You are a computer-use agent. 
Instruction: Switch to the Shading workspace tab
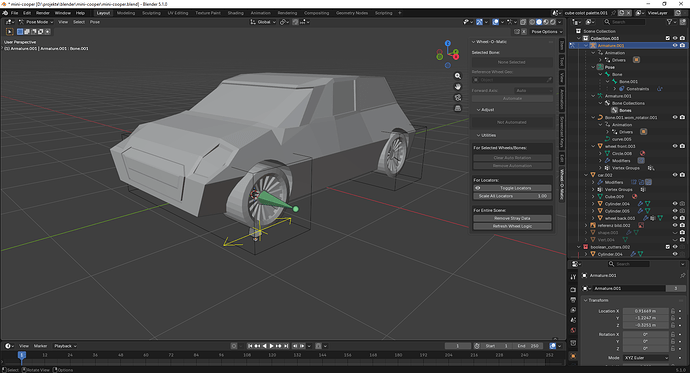(235, 13)
